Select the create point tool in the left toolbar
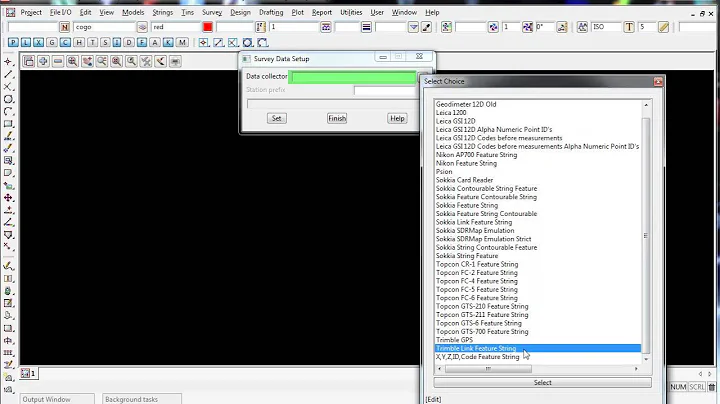The height and width of the screenshot is (404, 720). pos(8,62)
